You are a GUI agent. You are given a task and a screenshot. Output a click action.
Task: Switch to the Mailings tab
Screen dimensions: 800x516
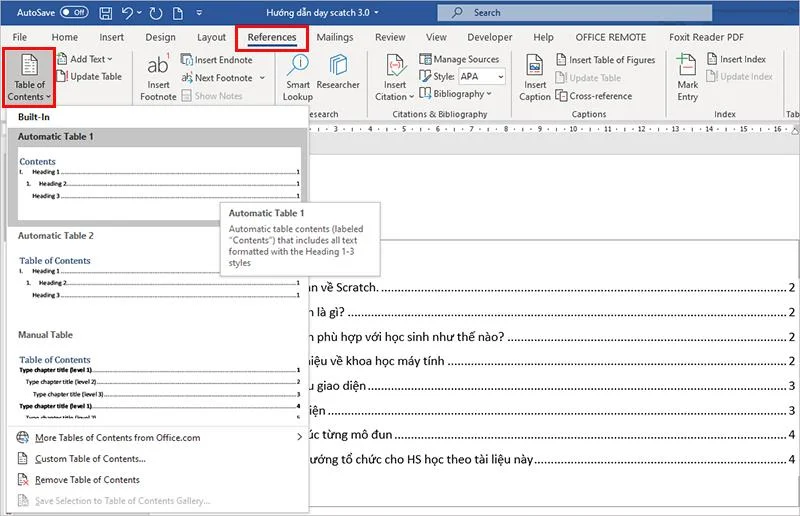point(335,37)
